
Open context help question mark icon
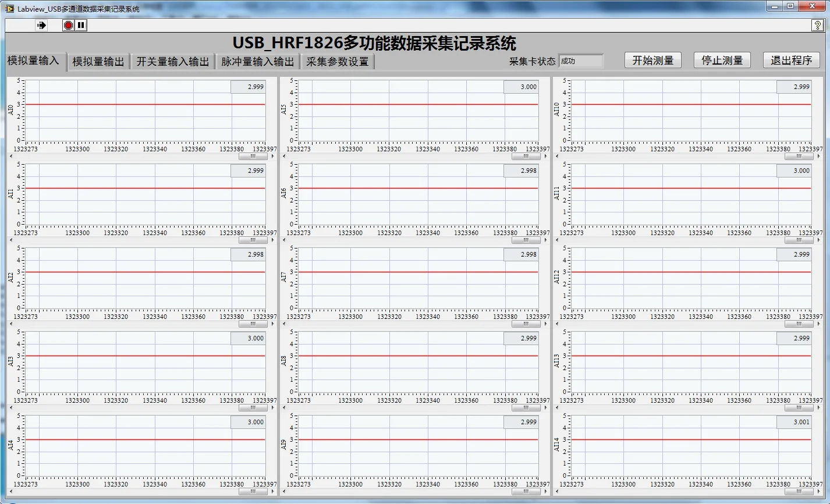coord(817,25)
